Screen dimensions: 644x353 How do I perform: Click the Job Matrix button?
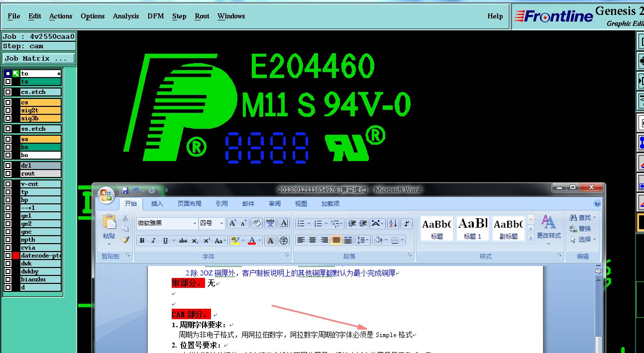coord(39,58)
